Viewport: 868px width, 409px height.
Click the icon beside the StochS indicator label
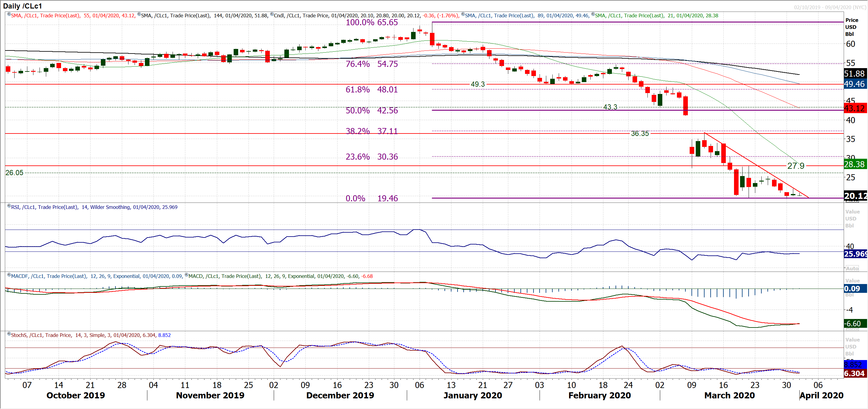(x=9, y=334)
